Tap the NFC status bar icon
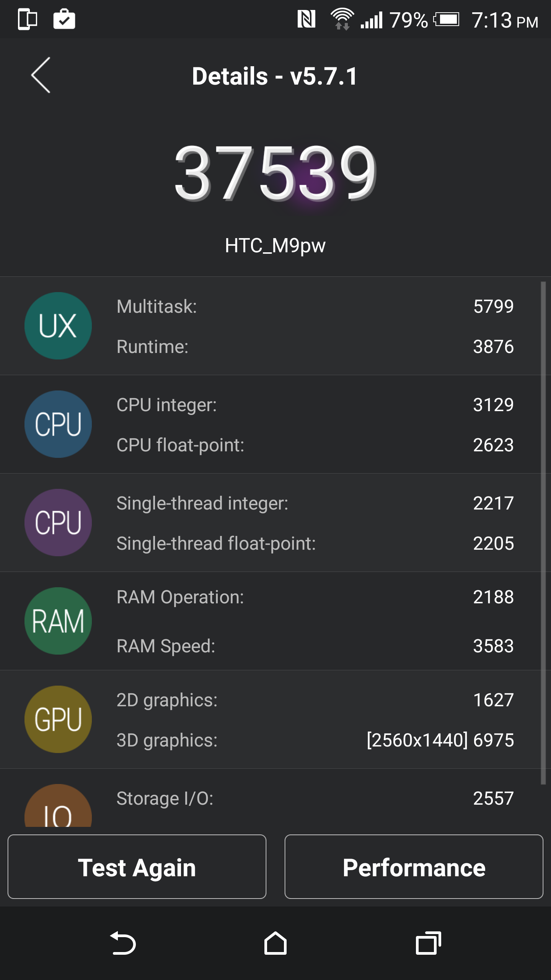This screenshot has width=551, height=980. point(306,19)
